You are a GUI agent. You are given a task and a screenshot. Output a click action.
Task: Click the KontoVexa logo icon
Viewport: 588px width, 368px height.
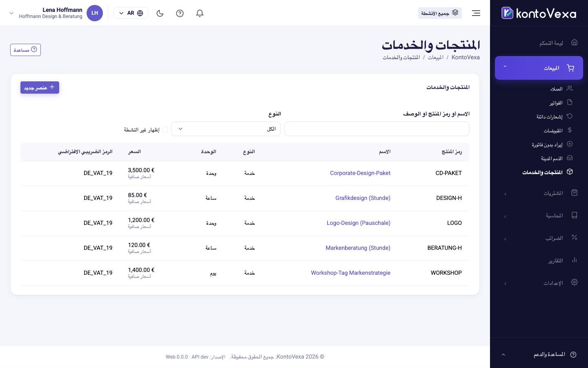(507, 13)
